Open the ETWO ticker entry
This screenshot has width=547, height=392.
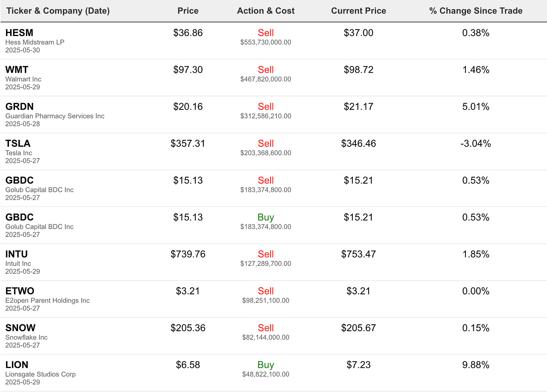click(x=20, y=291)
